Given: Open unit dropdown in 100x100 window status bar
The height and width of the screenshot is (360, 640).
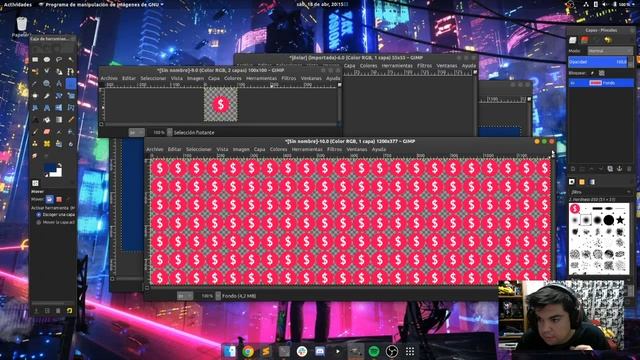Looking at the screenshot, I should [137, 132].
